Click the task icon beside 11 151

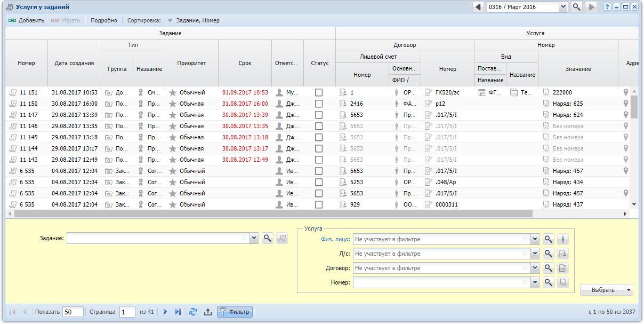tap(13, 92)
